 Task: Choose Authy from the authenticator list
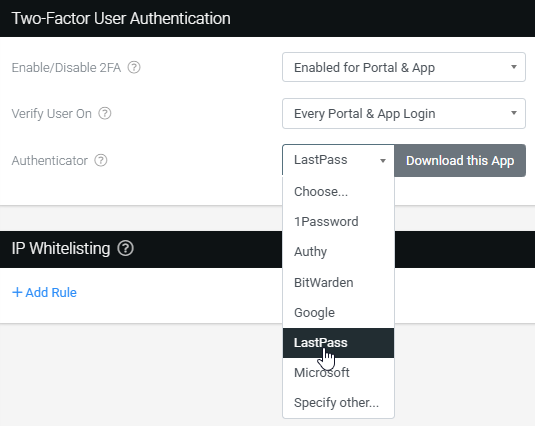tap(338, 252)
